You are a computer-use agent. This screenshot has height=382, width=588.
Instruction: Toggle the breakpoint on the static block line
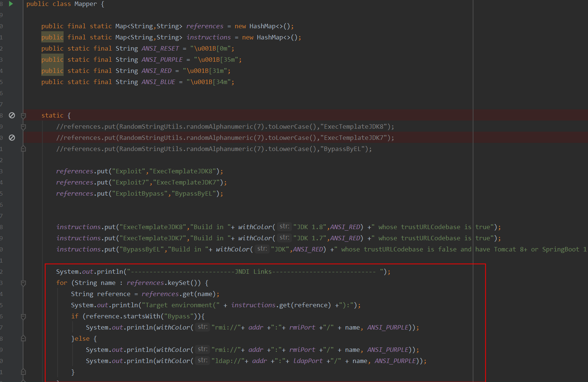click(x=12, y=115)
